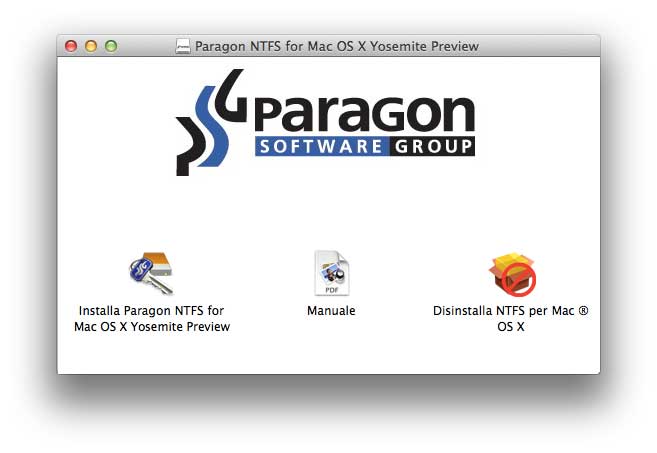Select the 'Installa Paragon NTFS for Mac OS X Yosemite Preview' label
The image size is (657, 453).
point(152,318)
